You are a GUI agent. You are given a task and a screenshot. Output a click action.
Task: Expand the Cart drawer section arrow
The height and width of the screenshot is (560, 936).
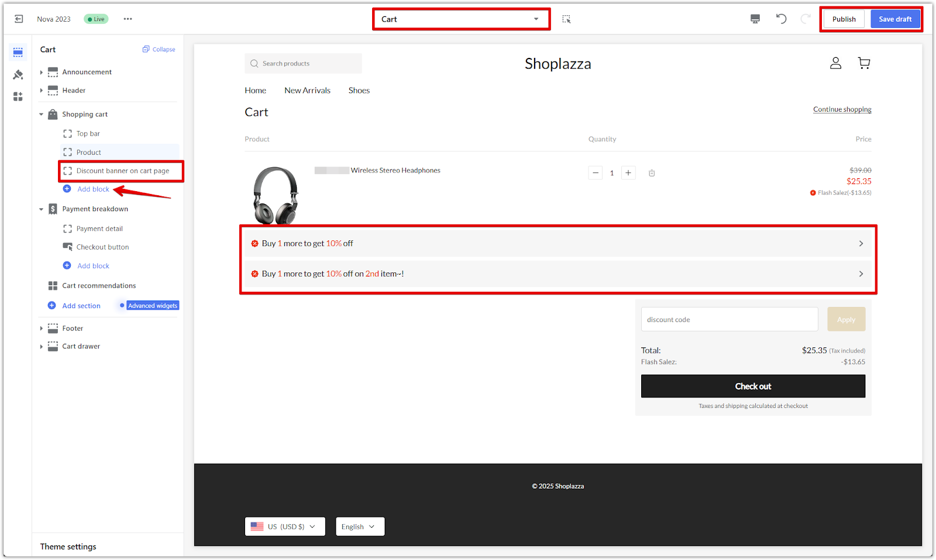(x=41, y=347)
